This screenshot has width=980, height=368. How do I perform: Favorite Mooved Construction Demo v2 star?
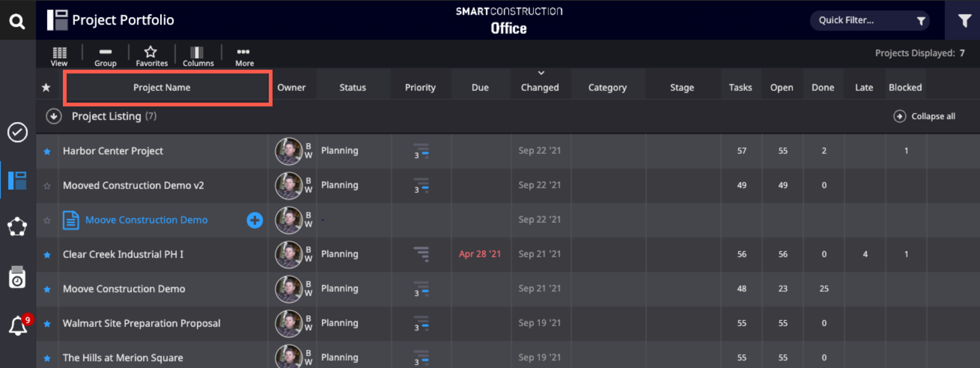[47, 186]
